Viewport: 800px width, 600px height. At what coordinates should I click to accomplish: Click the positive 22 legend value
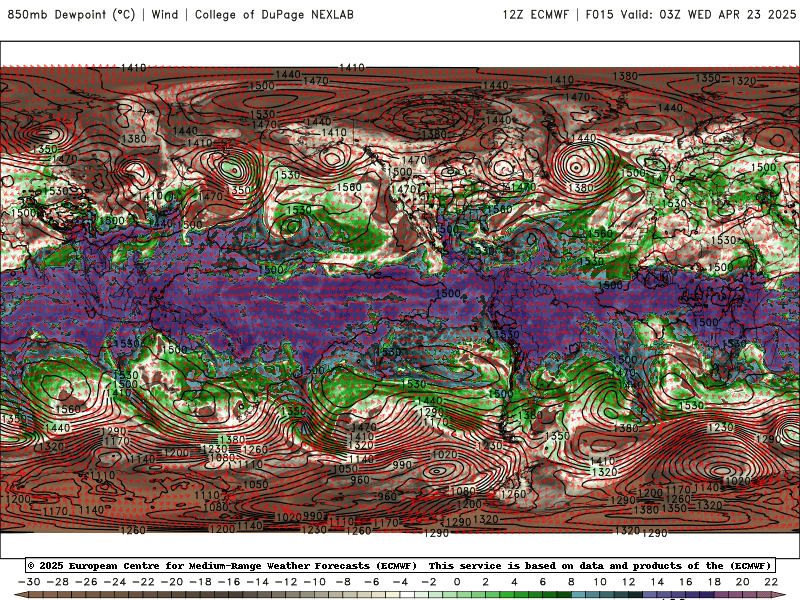(771, 582)
